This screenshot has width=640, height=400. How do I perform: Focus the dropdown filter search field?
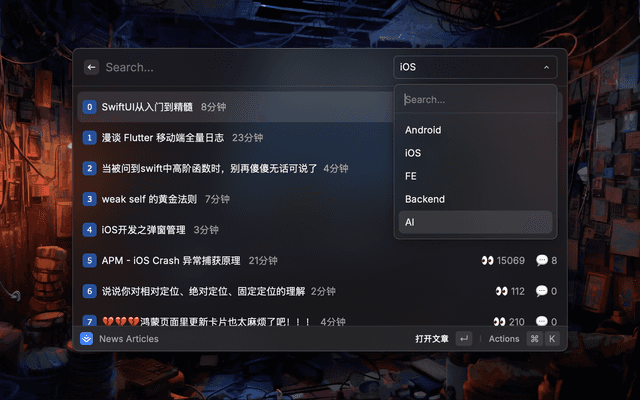(x=476, y=100)
